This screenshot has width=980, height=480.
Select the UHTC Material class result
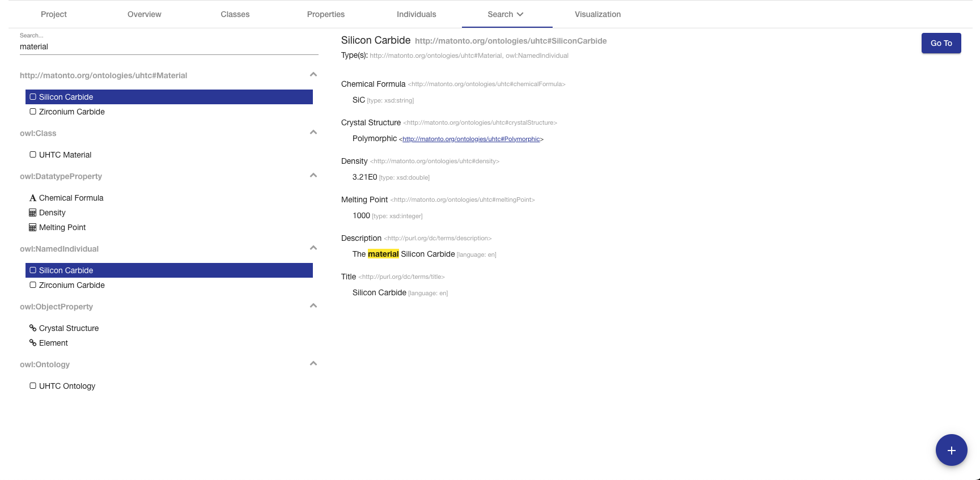click(169, 155)
